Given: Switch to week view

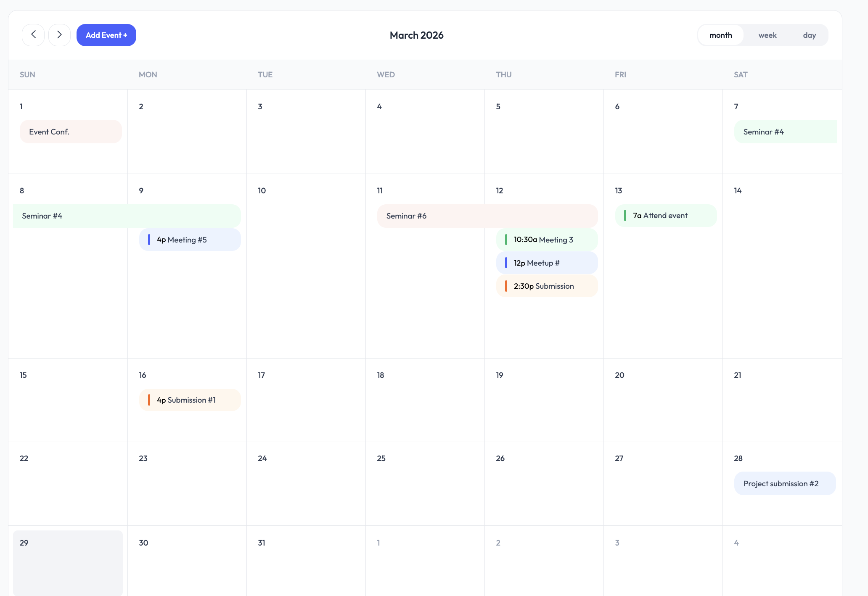Looking at the screenshot, I should pos(767,35).
